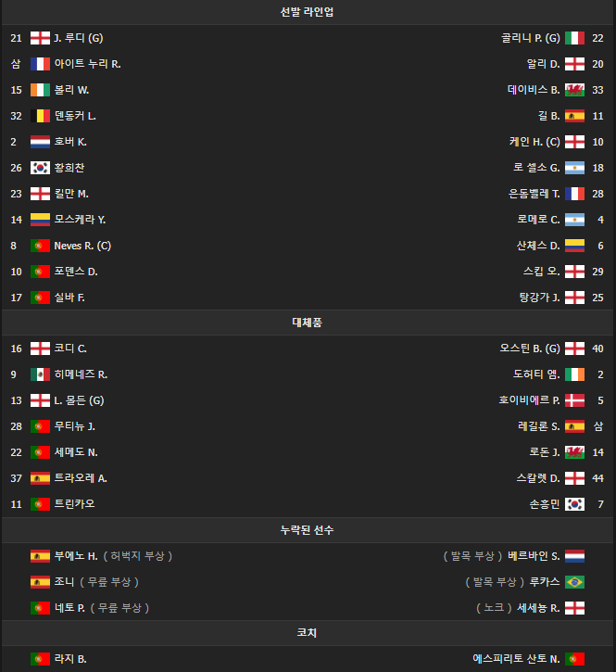Click the Belgian flag next to 덴동커 L.

tap(40, 116)
